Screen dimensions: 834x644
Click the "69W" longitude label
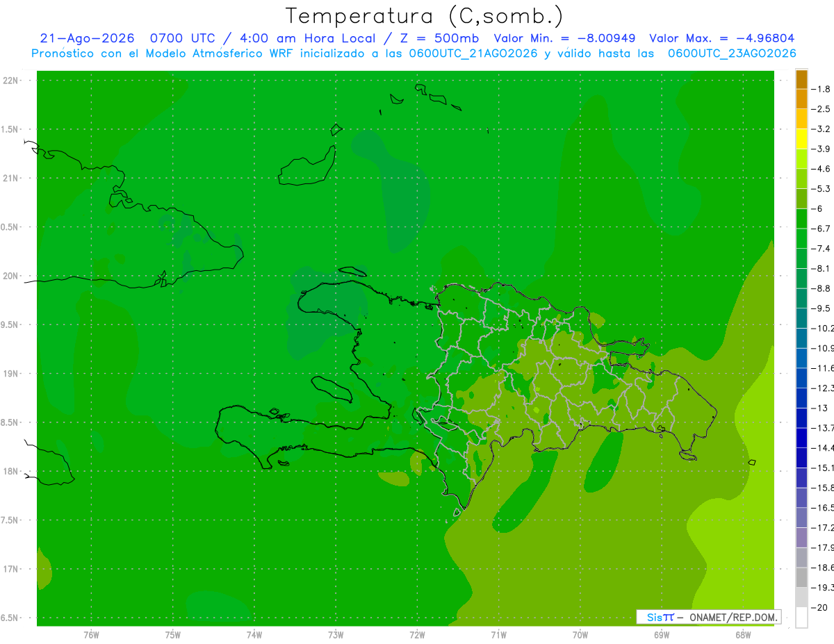(x=662, y=635)
